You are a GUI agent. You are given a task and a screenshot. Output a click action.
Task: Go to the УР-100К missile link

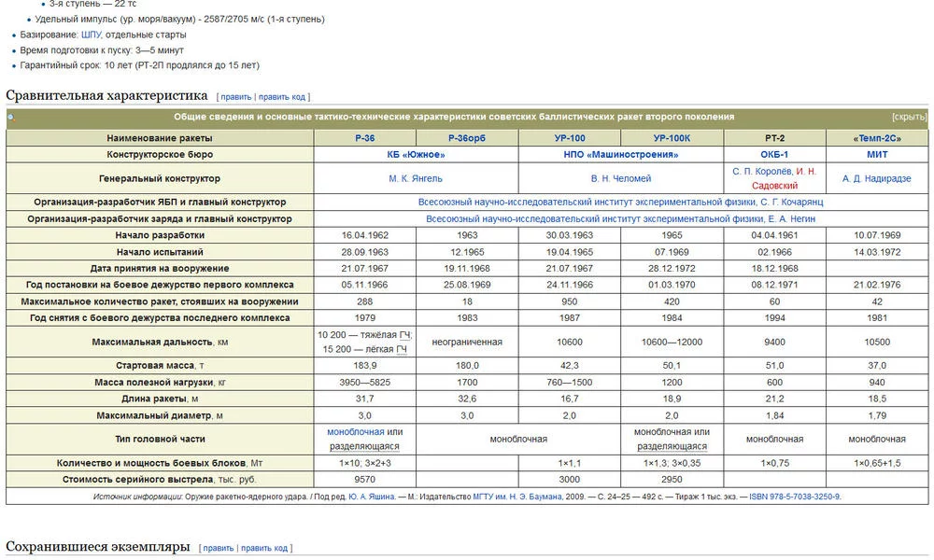click(x=672, y=138)
